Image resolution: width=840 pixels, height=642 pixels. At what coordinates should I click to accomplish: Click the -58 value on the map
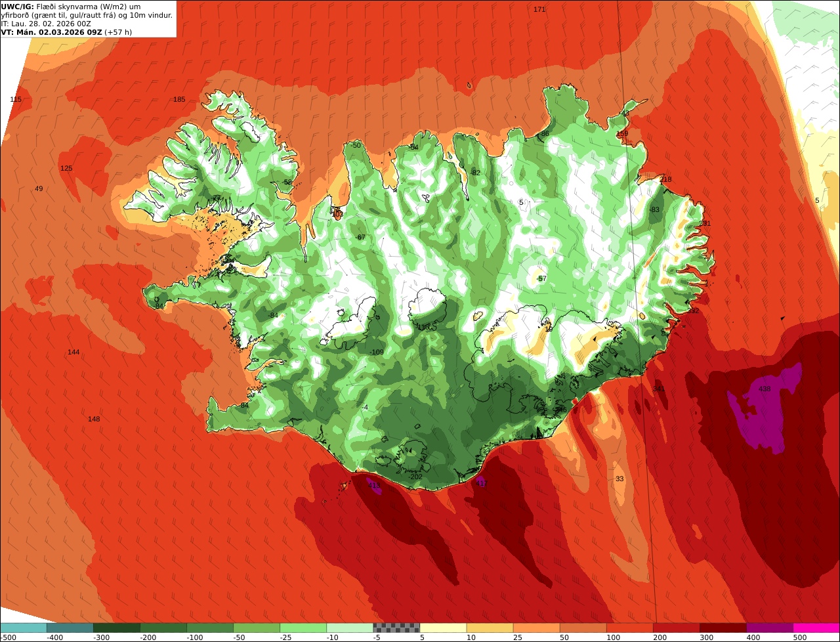[286, 182]
